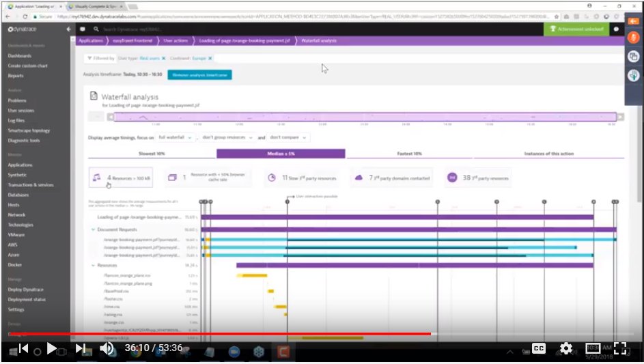Open the speech bubble icon top right
This screenshot has height=364, width=644.
(616, 29)
